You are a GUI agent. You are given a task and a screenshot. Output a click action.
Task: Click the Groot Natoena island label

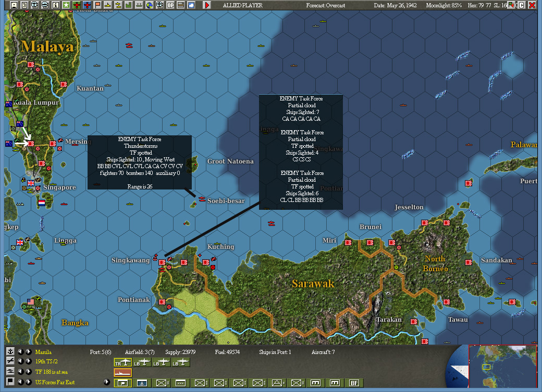point(230,161)
